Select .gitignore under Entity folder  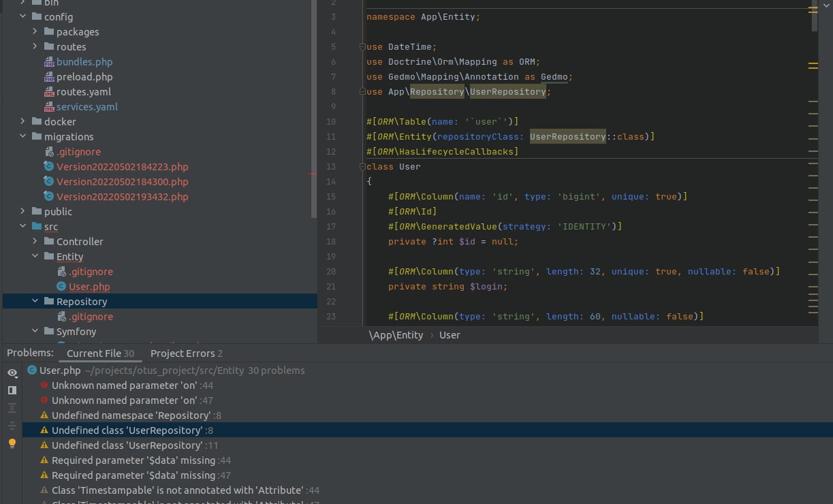(91, 272)
